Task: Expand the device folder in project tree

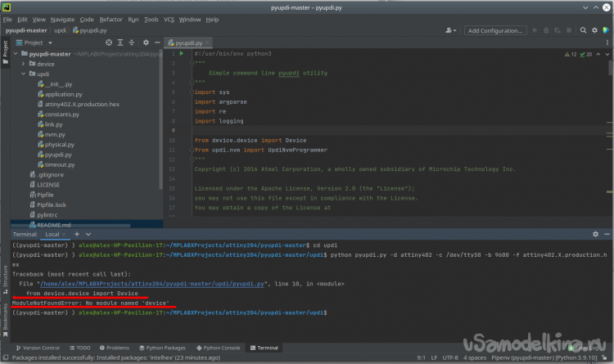Action: 22,64
